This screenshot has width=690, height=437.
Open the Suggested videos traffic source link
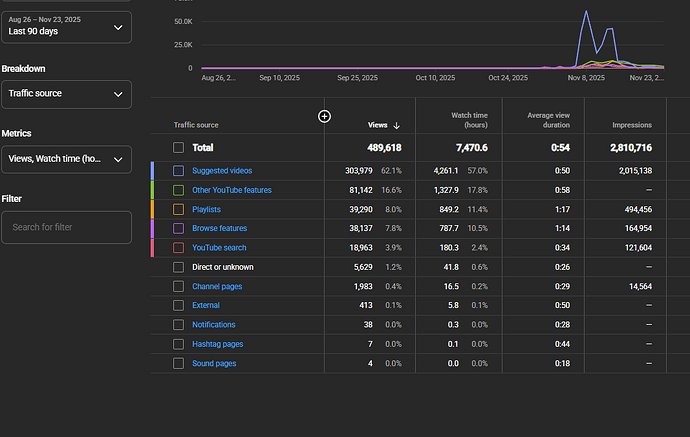(x=222, y=171)
